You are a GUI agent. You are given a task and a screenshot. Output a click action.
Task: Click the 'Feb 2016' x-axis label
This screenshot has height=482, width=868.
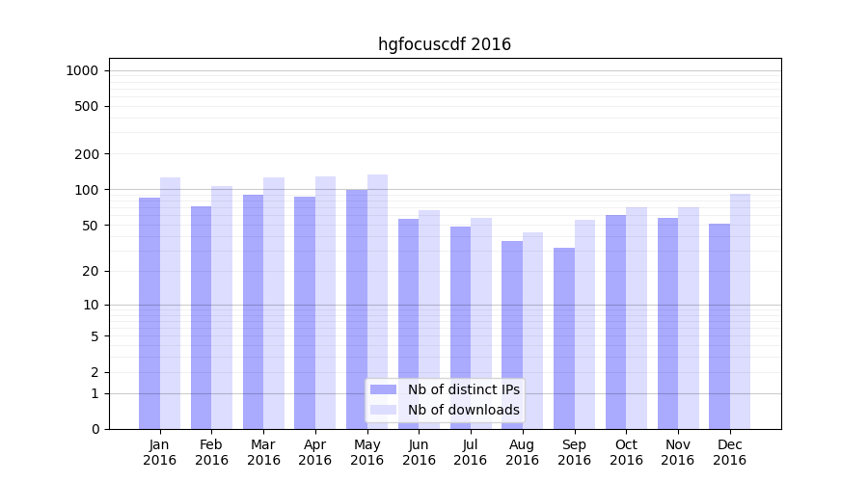[211, 452]
